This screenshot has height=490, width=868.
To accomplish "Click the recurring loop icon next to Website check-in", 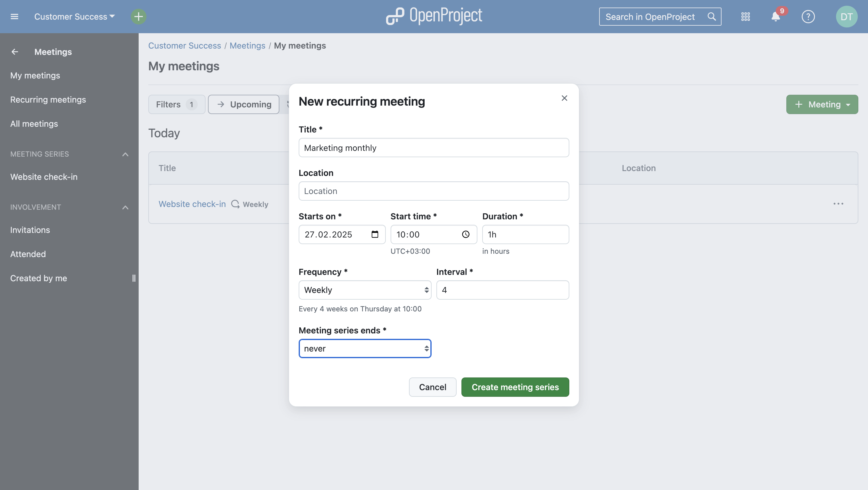I will pyautogui.click(x=235, y=204).
